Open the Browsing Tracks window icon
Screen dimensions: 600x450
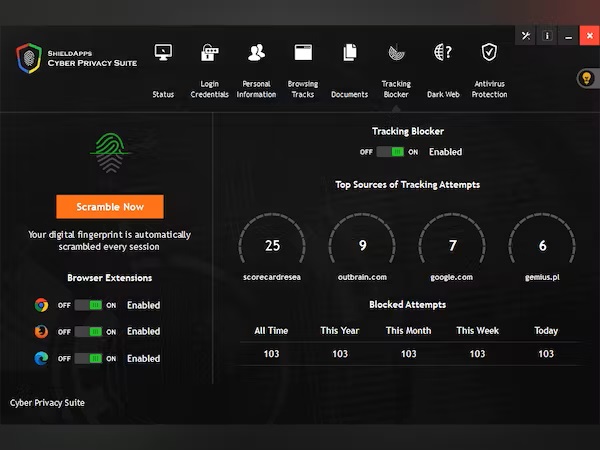point(303,52)
